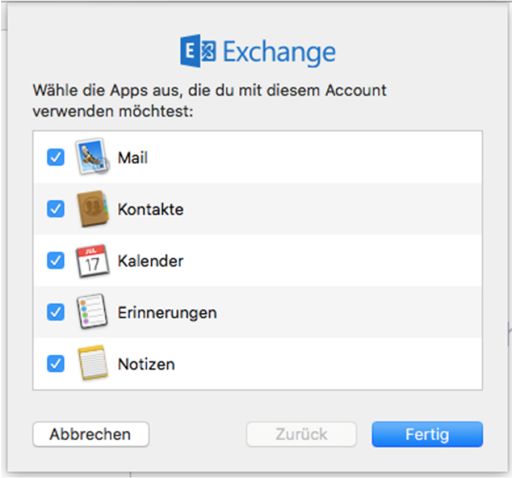Screen dimensions: 512x478
Task: Select the Mail row label
Action: [x=133, y=158]
